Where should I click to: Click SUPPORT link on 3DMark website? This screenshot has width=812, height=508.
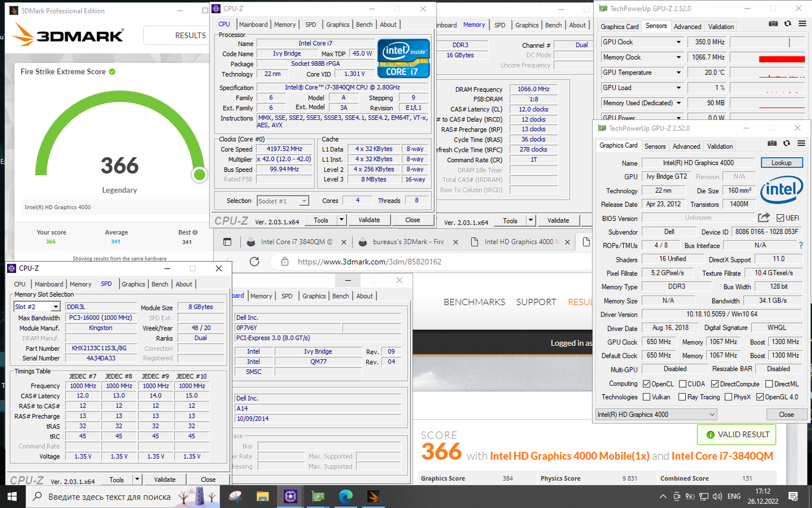tap(536, 302)
